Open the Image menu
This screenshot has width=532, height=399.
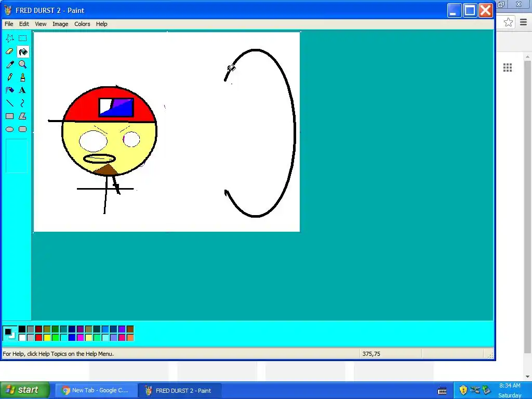coord(60,24)
